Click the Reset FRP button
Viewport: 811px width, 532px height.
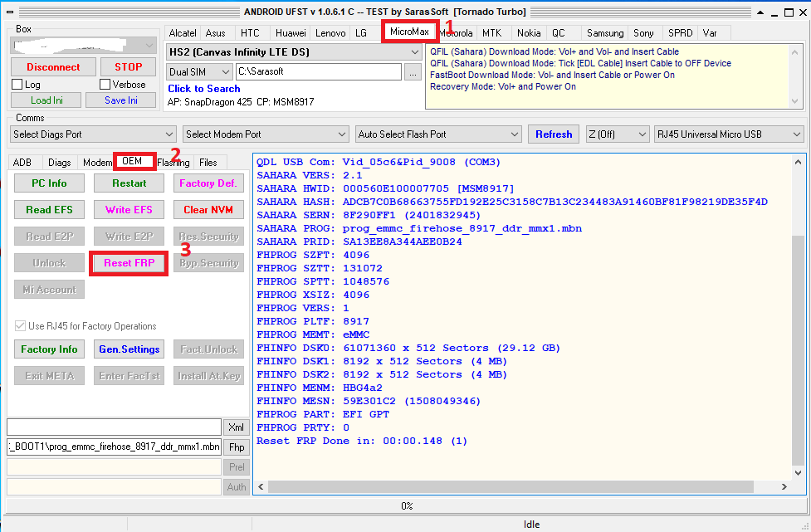[x=129, y=263]
